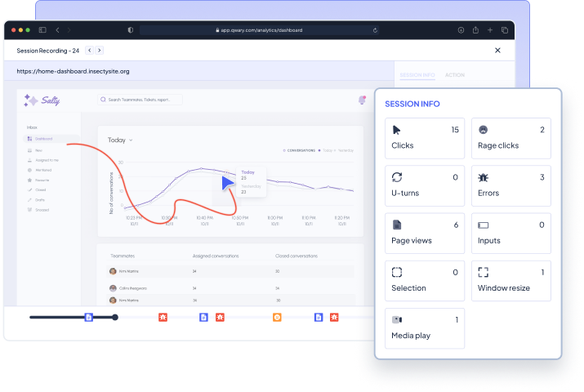Click the browser share icon

(475, 29)
